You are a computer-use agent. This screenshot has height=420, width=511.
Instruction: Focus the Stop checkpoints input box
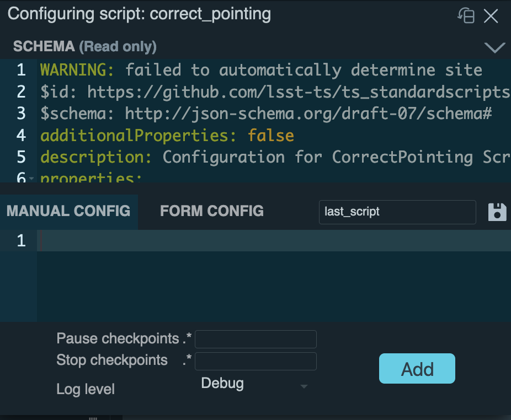point(255,361)
